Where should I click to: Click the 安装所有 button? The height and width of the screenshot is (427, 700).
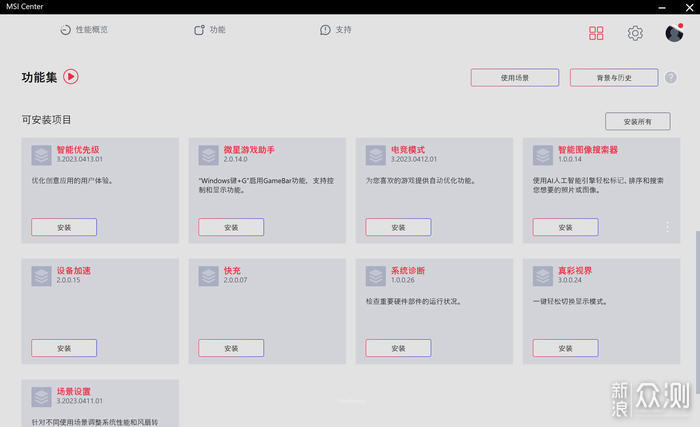638,121
